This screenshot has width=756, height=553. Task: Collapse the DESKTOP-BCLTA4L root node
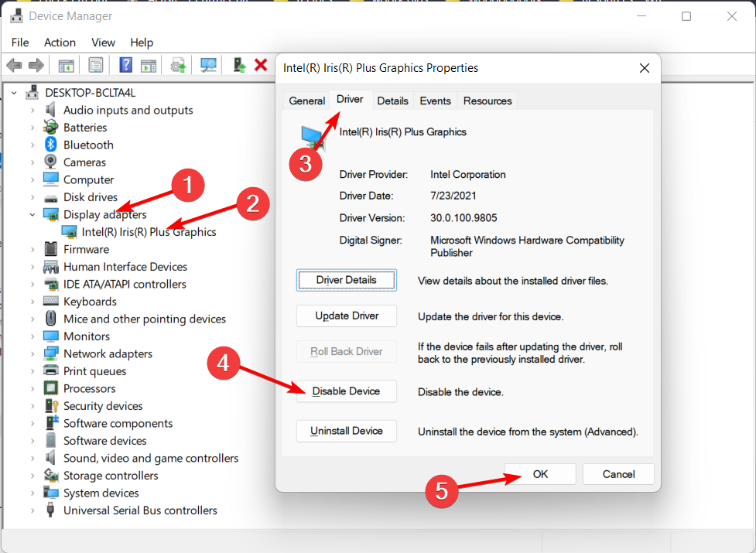[14, 93]
